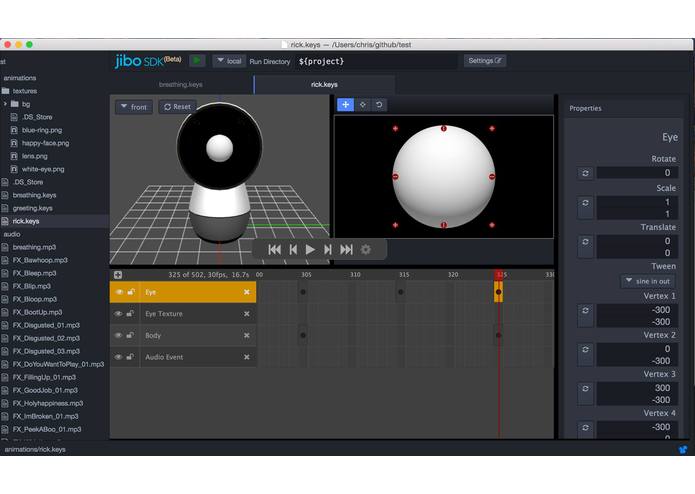Toggle lock on Audio Event layer
Viewport: 695px width, 494px height.
tap(130, 357)
